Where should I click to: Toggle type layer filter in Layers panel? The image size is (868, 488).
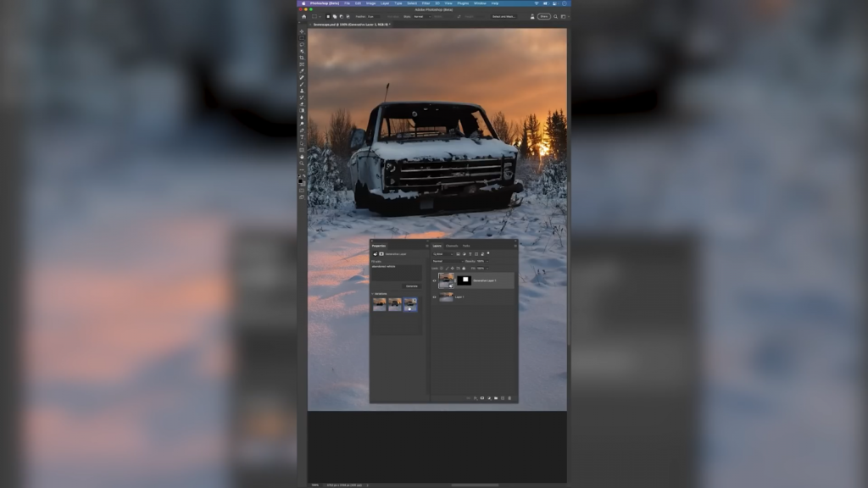tap(470, 254)
